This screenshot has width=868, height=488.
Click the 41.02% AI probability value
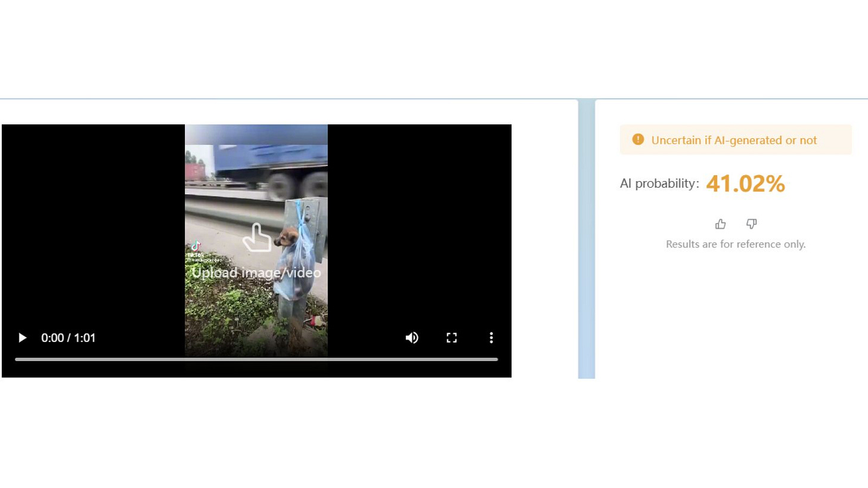click(x=745, y=184)
